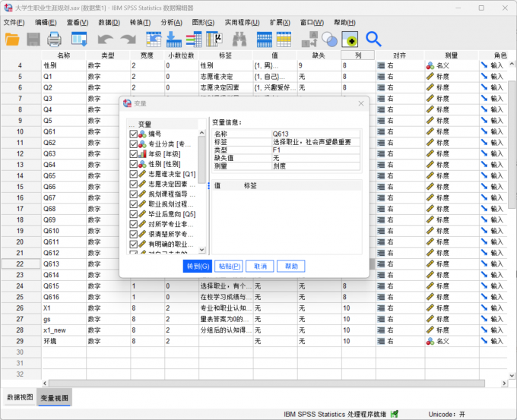Click processor status icon in status bar

(394, 414)
